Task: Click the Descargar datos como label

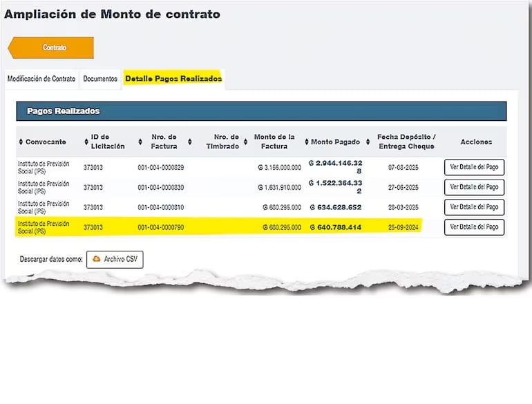Action: (x=51, y=260)
